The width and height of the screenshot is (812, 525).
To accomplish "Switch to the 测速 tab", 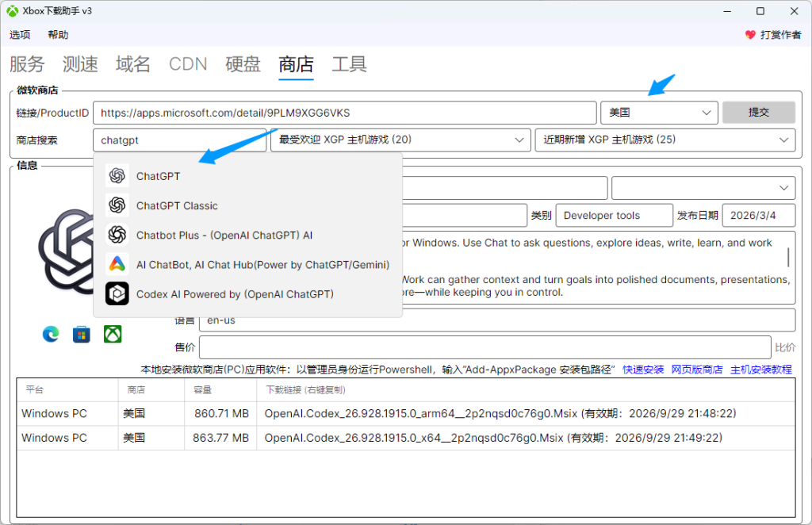I will 80,64.
